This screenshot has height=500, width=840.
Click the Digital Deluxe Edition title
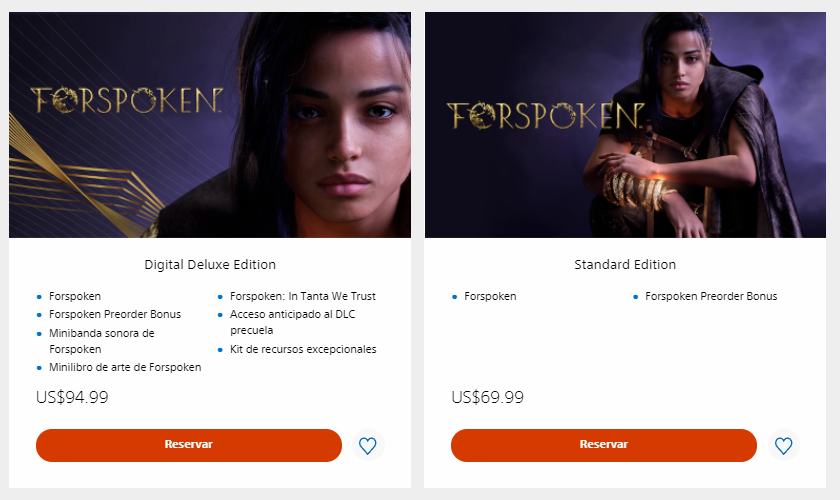tap(210, 265)
